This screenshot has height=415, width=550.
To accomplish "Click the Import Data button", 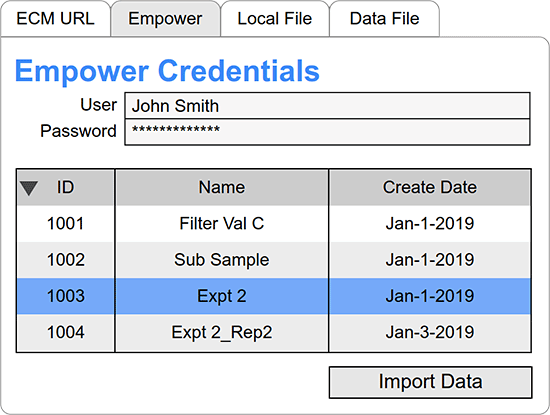I will coord(430,382).
